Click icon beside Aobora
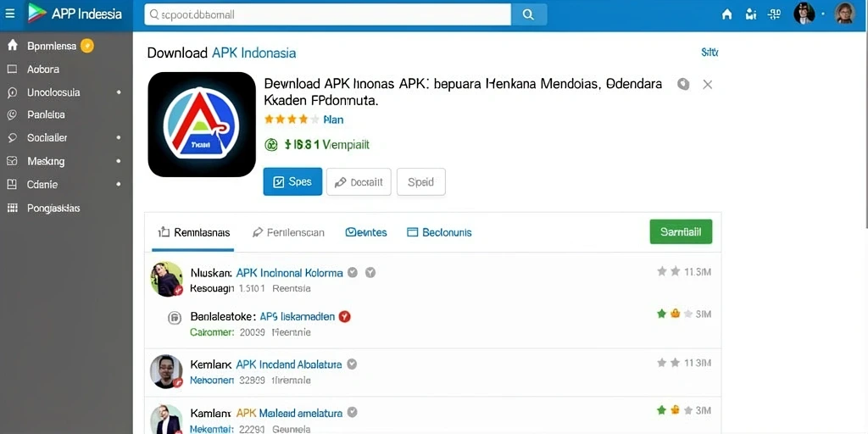Screen dimensions: 868x434 [12, 70]
